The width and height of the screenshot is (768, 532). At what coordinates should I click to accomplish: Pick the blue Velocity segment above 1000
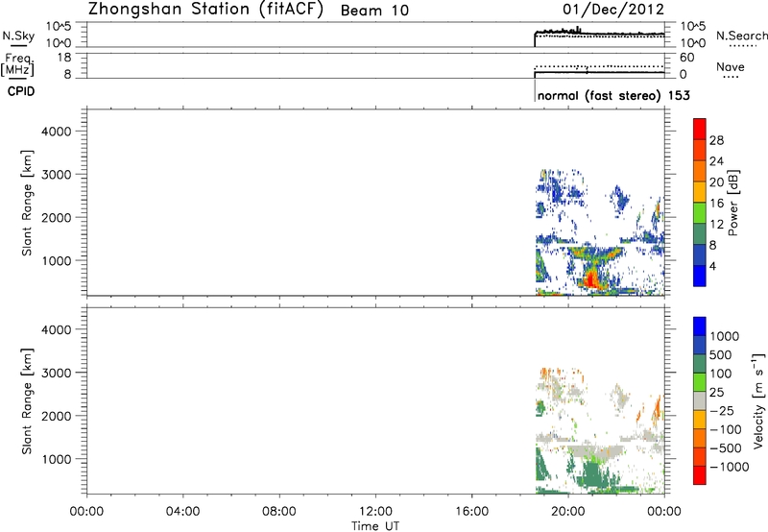[x=700, y=326]
